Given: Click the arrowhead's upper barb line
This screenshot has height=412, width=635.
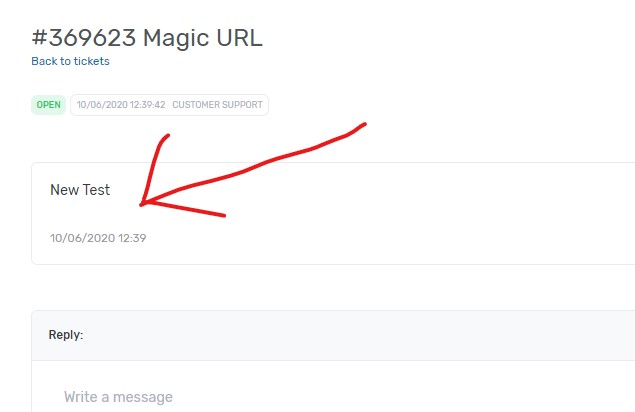Looking at the screenshot, I should 153,166.
